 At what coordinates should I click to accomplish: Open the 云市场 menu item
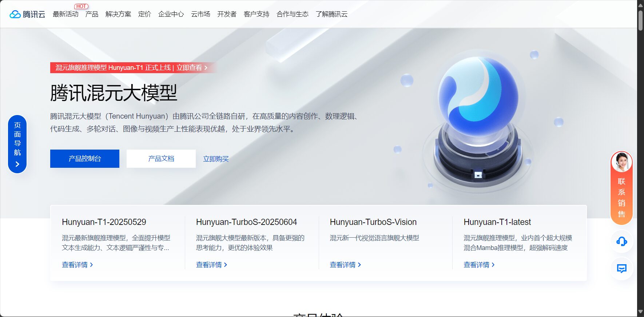[x=200, y=14]
